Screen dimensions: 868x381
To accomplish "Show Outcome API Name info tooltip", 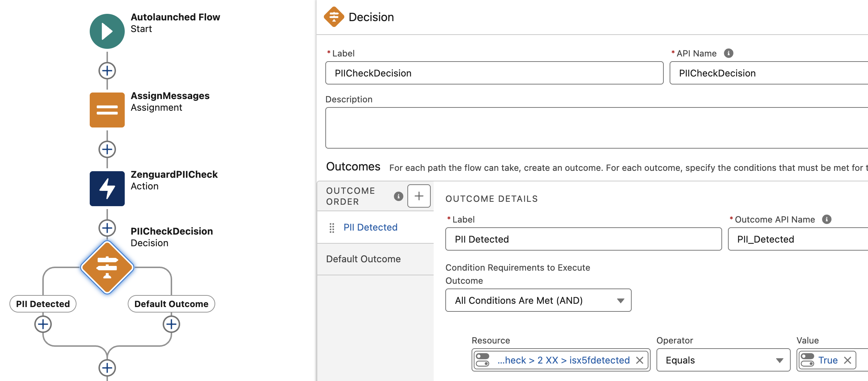I will click(x=827, y=219).
